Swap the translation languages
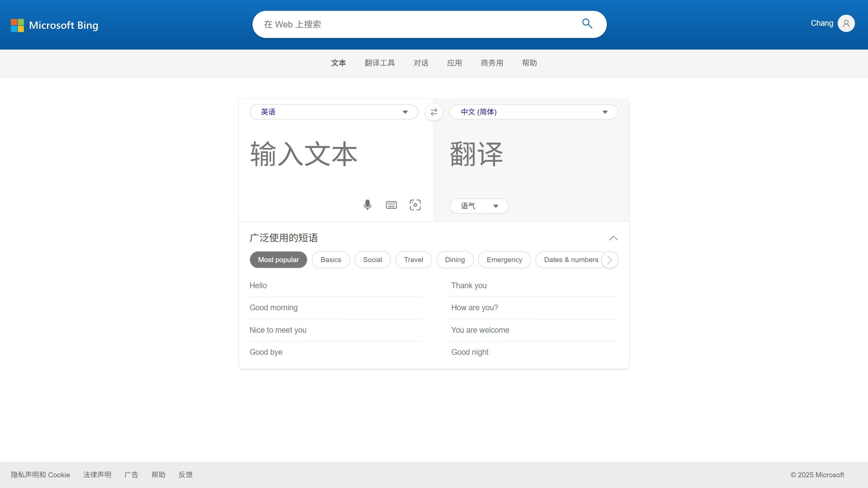This screenshot has width=868, height=488. [x=434, y=112]
